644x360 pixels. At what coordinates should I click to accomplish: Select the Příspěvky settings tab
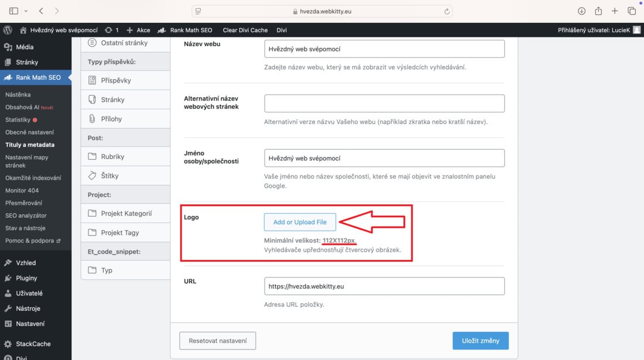point(126,80)
